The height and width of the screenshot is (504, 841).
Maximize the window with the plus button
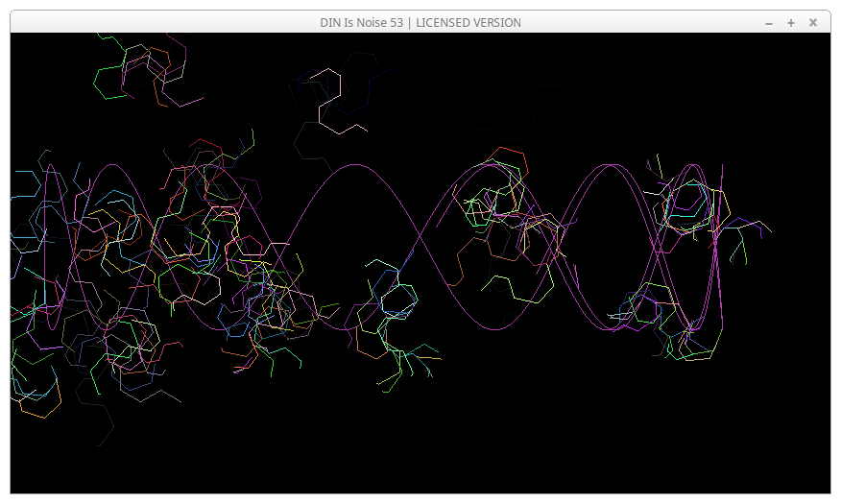click(x=791, y=22)
